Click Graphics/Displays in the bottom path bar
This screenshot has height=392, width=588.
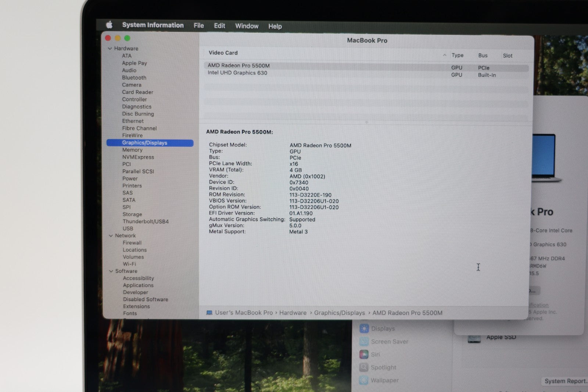coord(340,313)
